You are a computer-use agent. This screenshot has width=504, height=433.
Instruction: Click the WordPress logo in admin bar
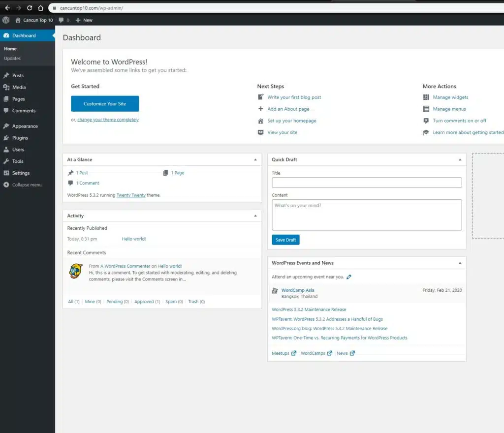[6, 20]
